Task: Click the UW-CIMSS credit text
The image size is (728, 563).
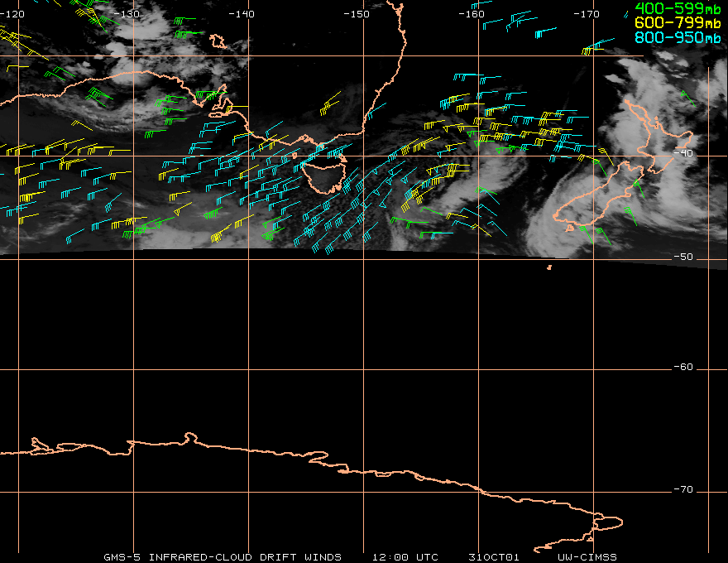Action: pos(587,557)
